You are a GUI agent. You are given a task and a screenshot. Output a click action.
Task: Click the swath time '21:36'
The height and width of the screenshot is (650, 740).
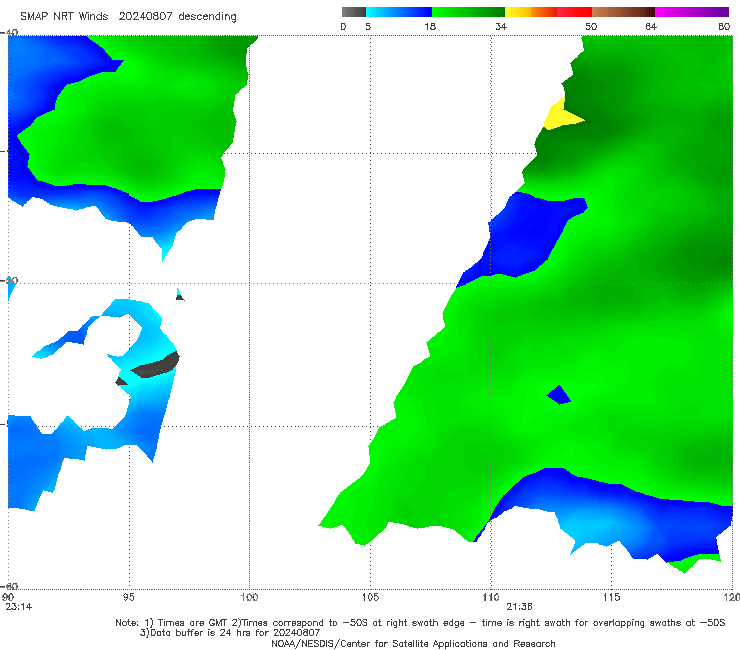click(x=520, y=607)
